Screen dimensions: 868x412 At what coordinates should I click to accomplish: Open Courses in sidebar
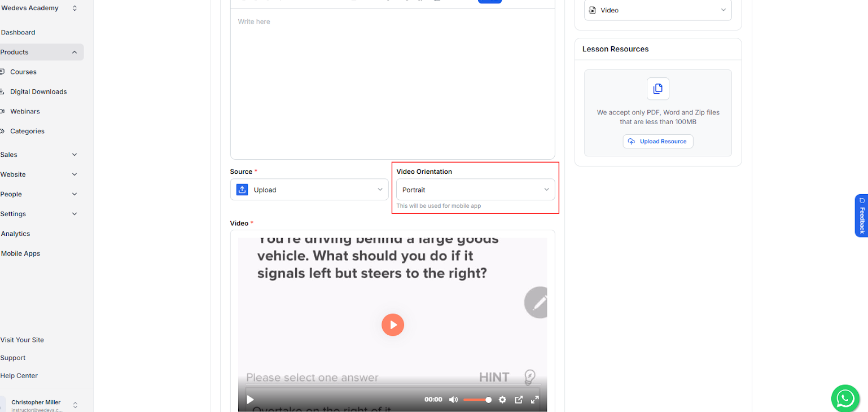pyautogui.click(x=23, y=72)
